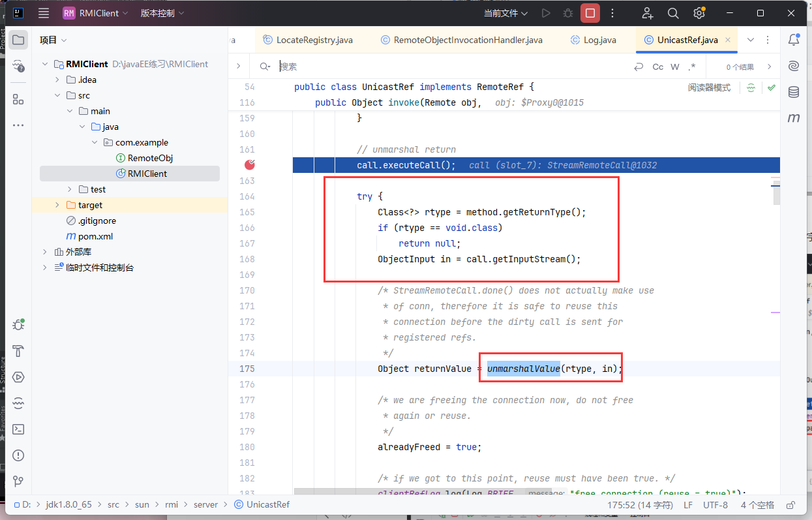Open the Notifications bell panel
This screenshot has width=812, height=520.
pyautogui.click(x=794, y=40)
